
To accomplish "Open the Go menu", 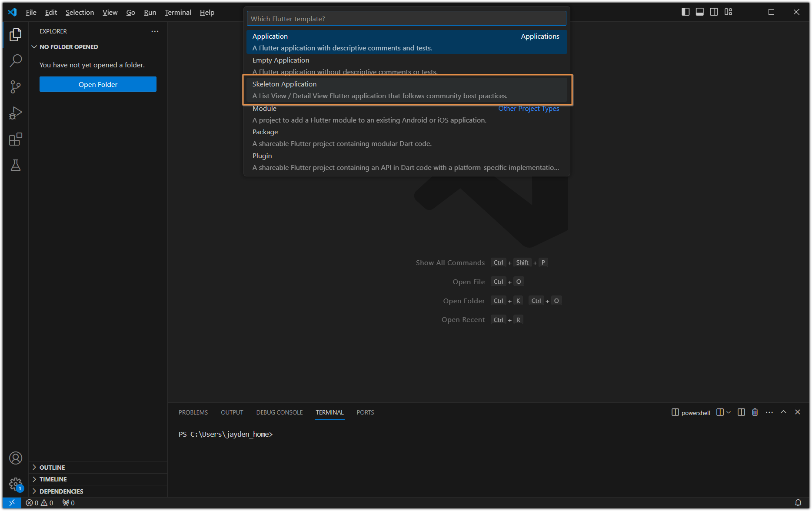I will point(131,12).
